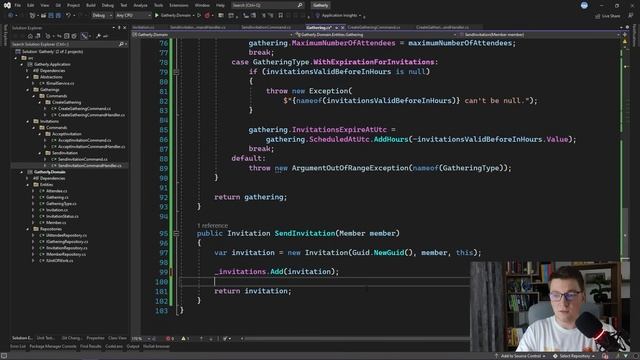640x360 pixels.
Task: Open the Error List tab
Action: pos(18,346)
